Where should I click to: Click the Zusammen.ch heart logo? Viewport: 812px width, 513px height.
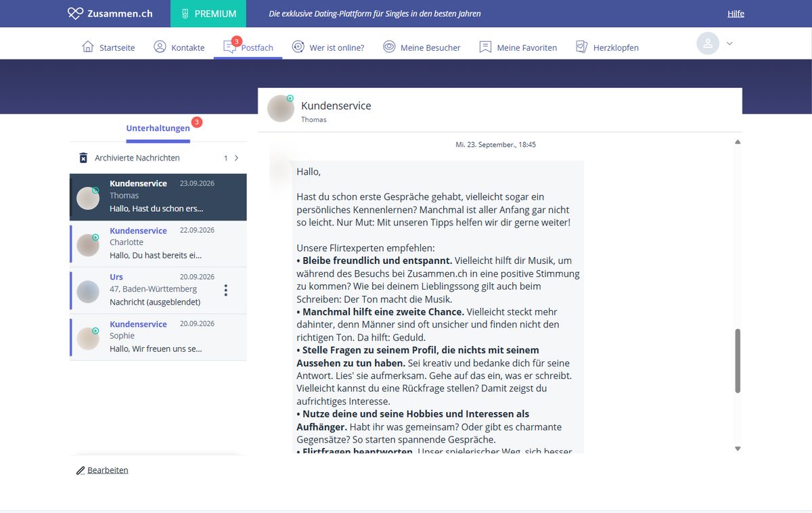pyautogui.click(x=75, y=14)
